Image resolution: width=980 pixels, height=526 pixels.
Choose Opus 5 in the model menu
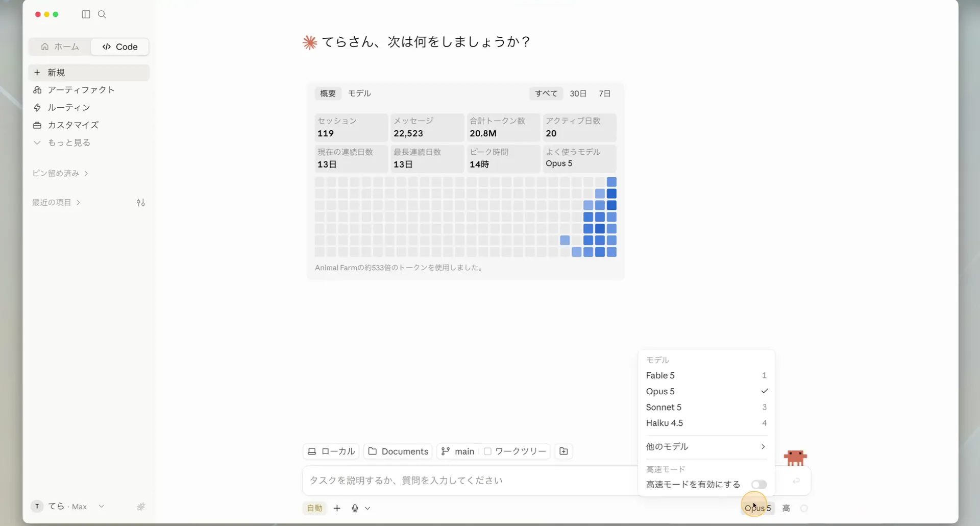[706, 391]
